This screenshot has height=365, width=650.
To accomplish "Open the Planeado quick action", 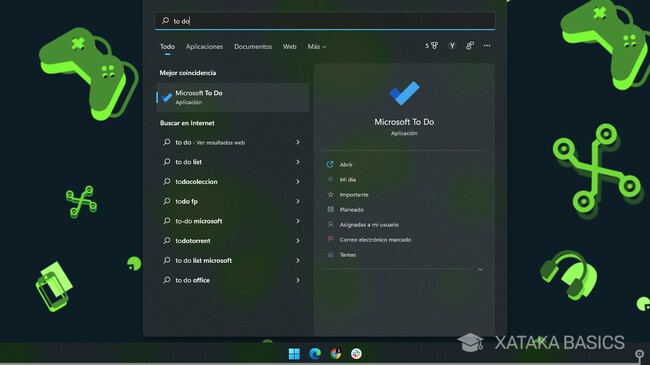I will 351,209.
